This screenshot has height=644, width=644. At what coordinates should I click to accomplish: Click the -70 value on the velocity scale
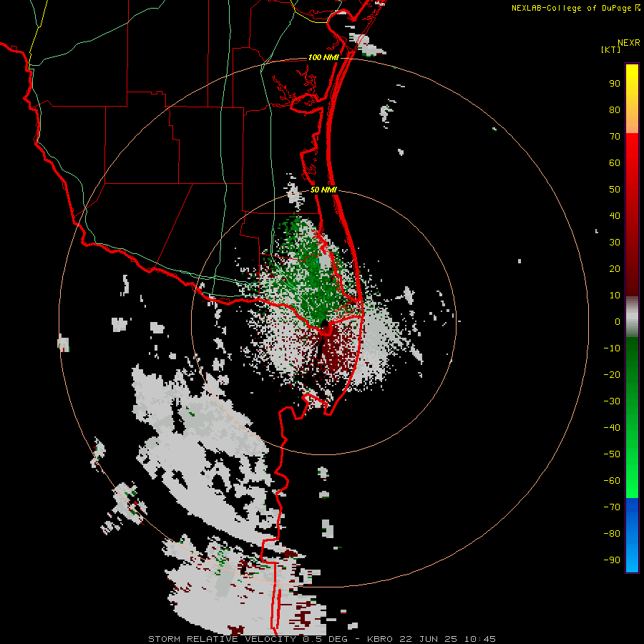(612, 507)
